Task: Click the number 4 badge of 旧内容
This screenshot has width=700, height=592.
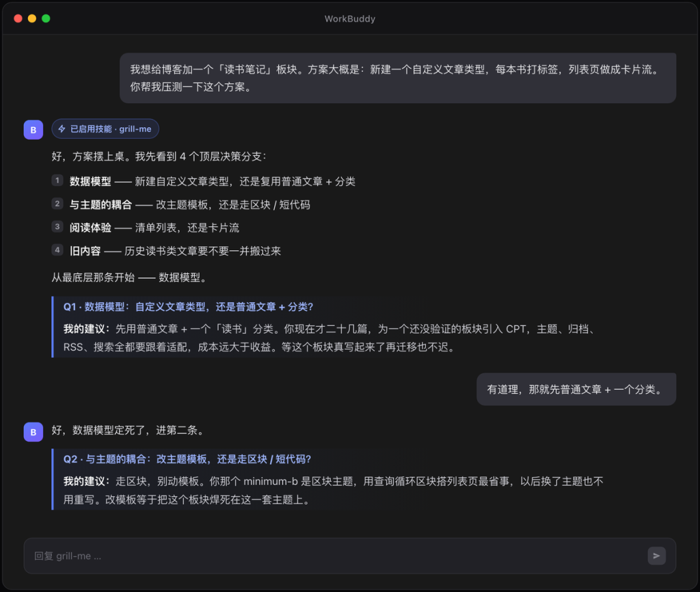Action: (57, 250)
